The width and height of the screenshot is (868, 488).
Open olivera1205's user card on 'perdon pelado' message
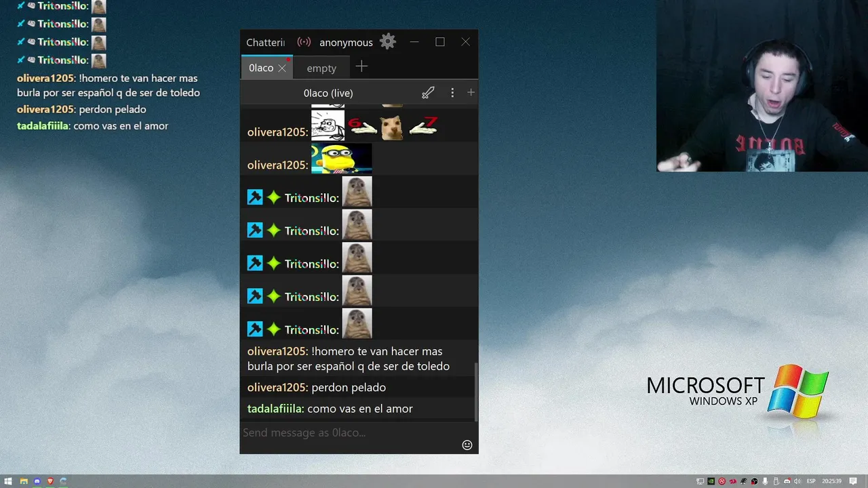(278, 388)
